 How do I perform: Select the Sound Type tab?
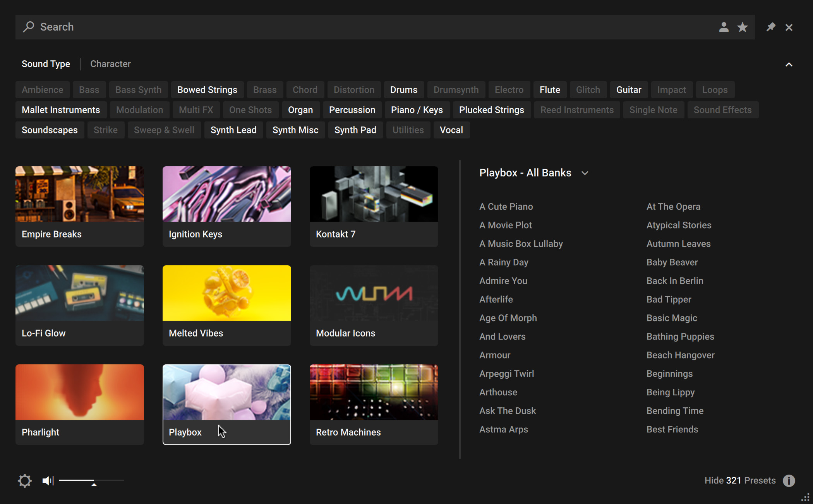pyautogui.click(x=46, y=64)
